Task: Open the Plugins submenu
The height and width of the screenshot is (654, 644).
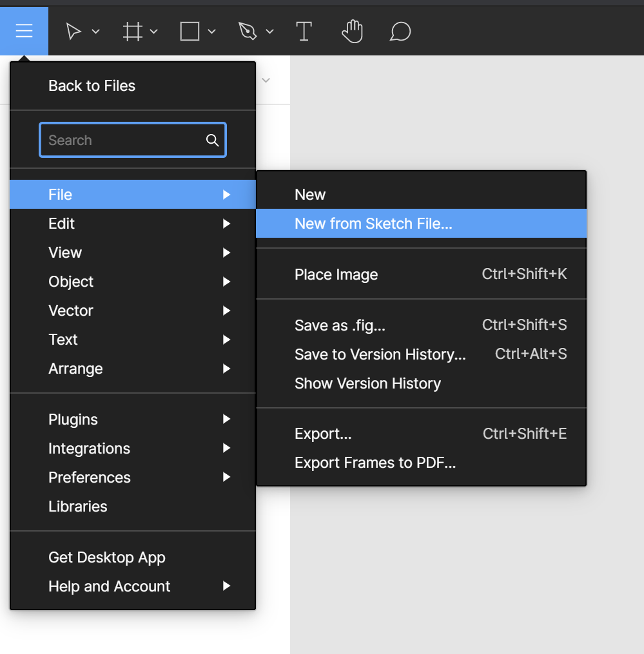Action: [x=133, y=419]
